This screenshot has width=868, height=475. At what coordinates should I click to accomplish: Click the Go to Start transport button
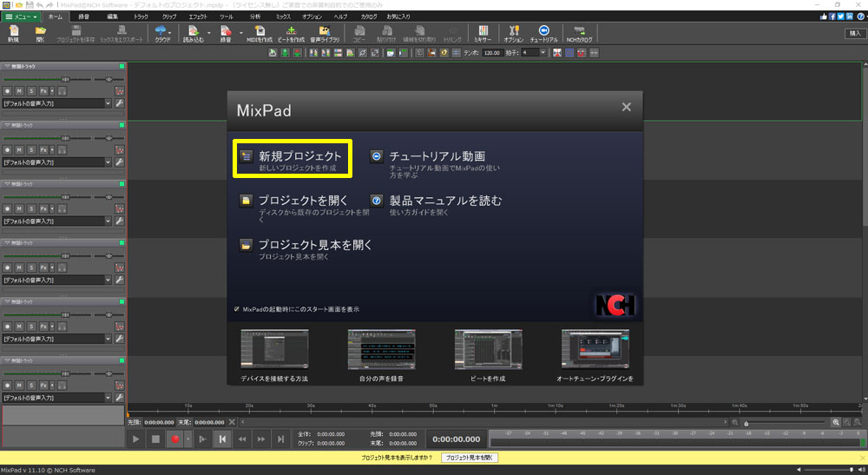pos(222,439)
